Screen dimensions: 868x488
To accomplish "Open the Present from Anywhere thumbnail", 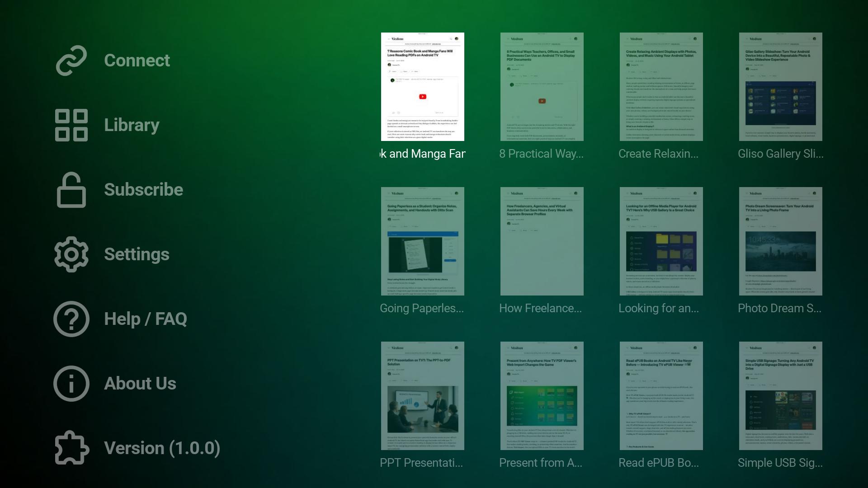I will [542, 396].
